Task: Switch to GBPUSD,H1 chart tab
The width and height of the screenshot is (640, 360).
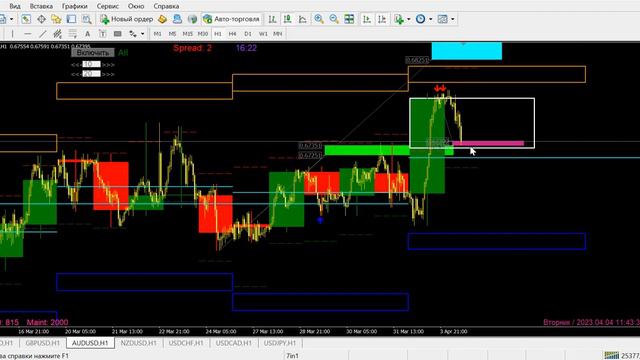Action: (x=42, y=343)
